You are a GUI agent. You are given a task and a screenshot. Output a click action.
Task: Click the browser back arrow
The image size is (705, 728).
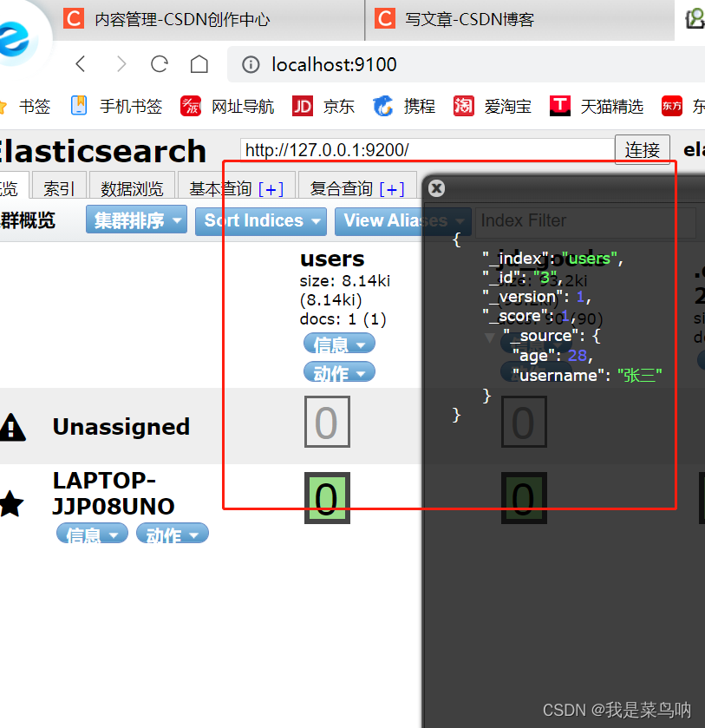81,64
